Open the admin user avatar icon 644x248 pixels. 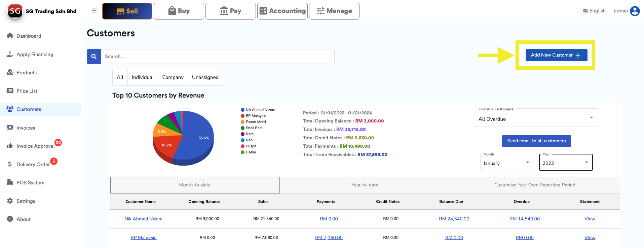click(635, 11)
